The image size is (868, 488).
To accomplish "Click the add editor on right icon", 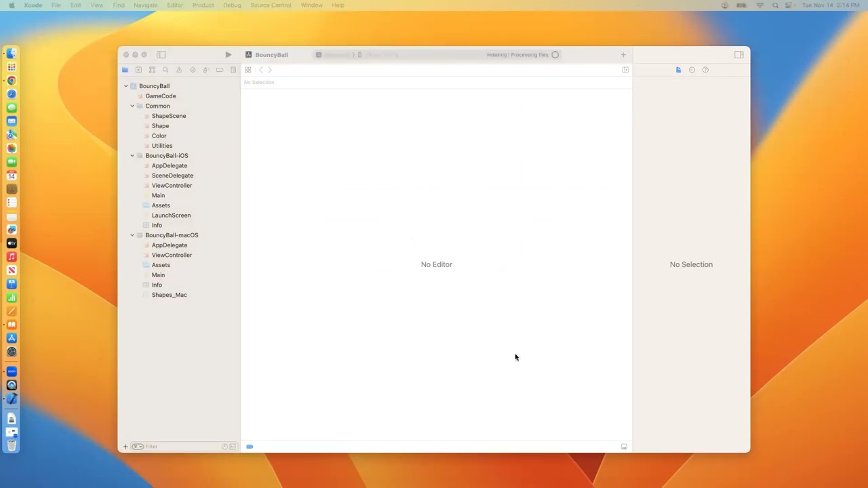I will point(625,70).
